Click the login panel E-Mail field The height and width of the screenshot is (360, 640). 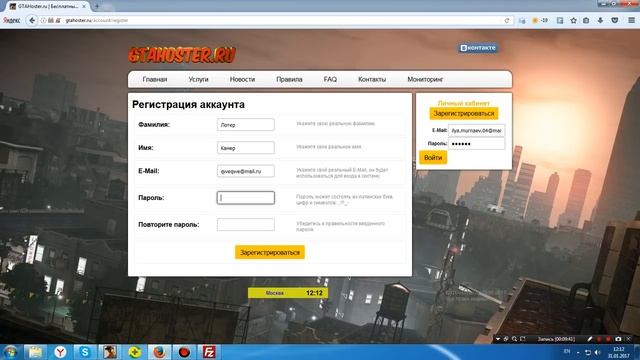tap(476, 130)
